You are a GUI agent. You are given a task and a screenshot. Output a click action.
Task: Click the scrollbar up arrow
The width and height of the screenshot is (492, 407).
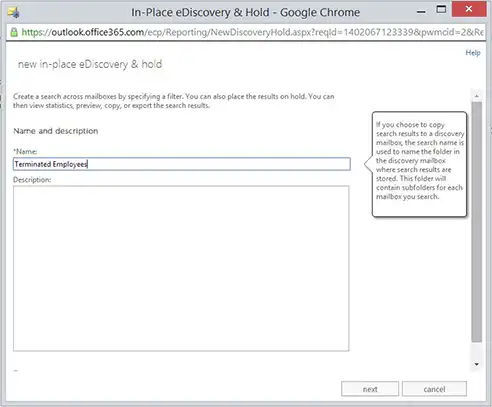477,96
